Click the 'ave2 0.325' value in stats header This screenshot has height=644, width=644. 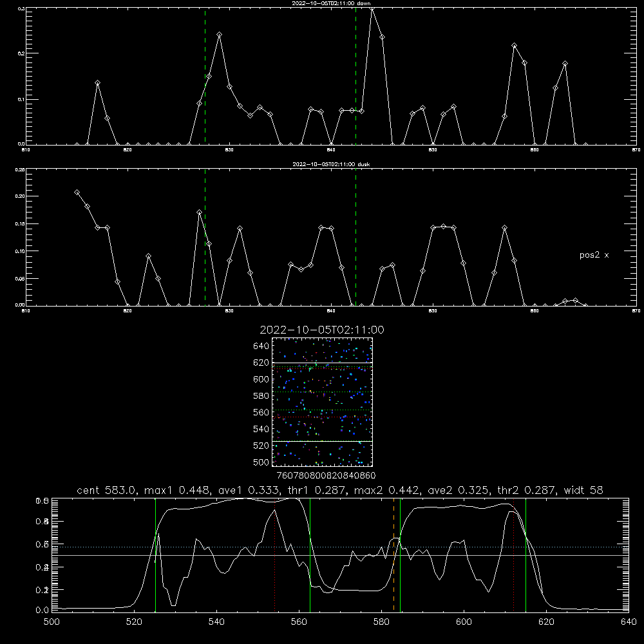pos(457,490)
